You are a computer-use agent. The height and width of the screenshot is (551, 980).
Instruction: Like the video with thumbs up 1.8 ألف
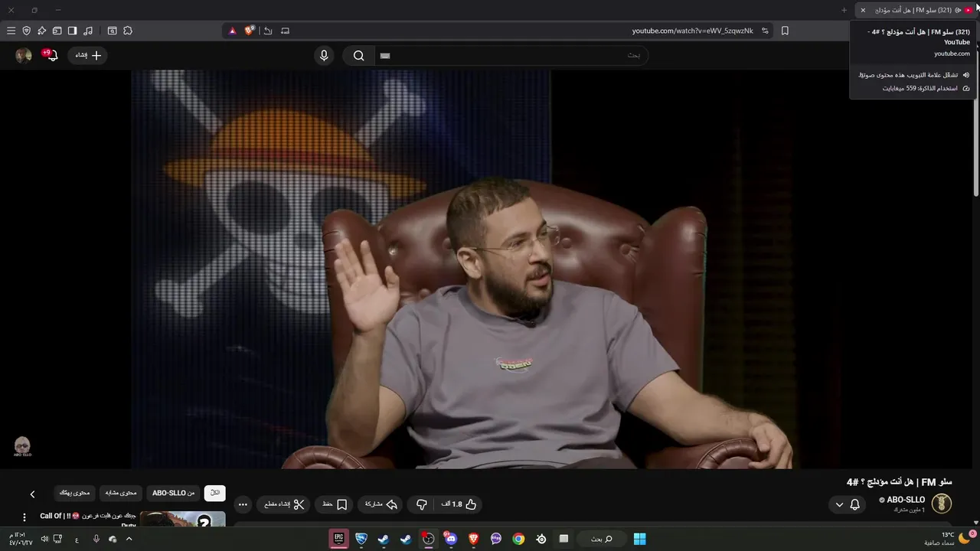click(459, 504)
